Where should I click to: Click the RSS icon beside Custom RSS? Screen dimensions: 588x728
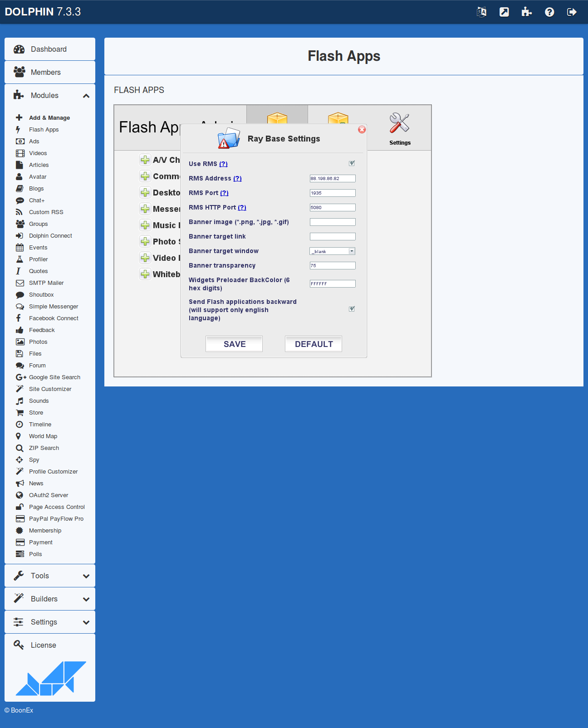pos(19,212)
